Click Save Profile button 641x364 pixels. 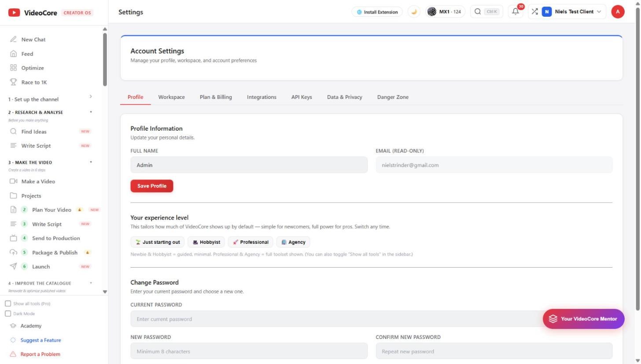click(x=152, y=186)
